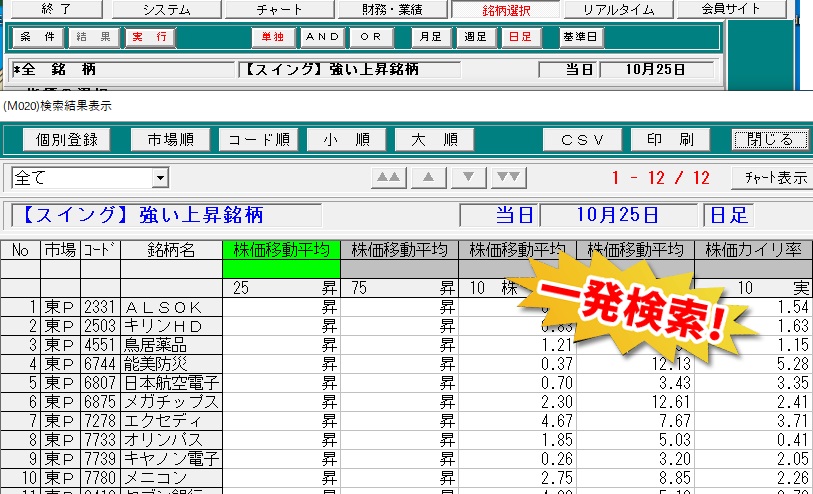Image resolution: width=813 pixels, height=494 pixels.
Task: Click the blue 日足 field in results panel
Action: 728,215
